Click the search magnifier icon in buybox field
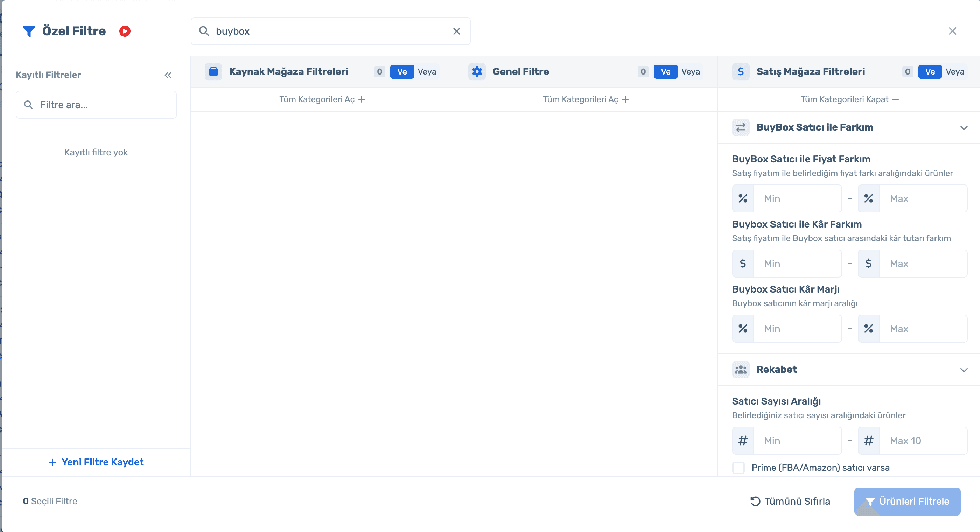This screenshot has width=980, height=532. point(204,31)
